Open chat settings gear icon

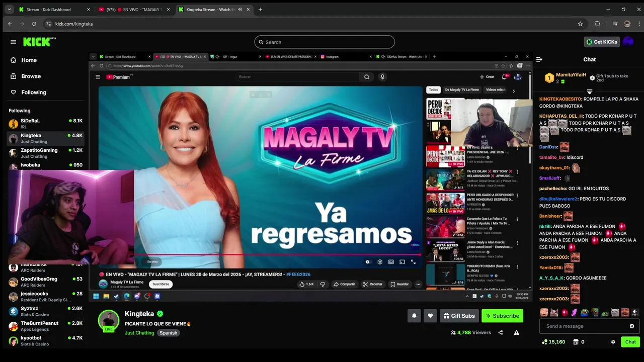pyautogui.click(x=613, y=342)
